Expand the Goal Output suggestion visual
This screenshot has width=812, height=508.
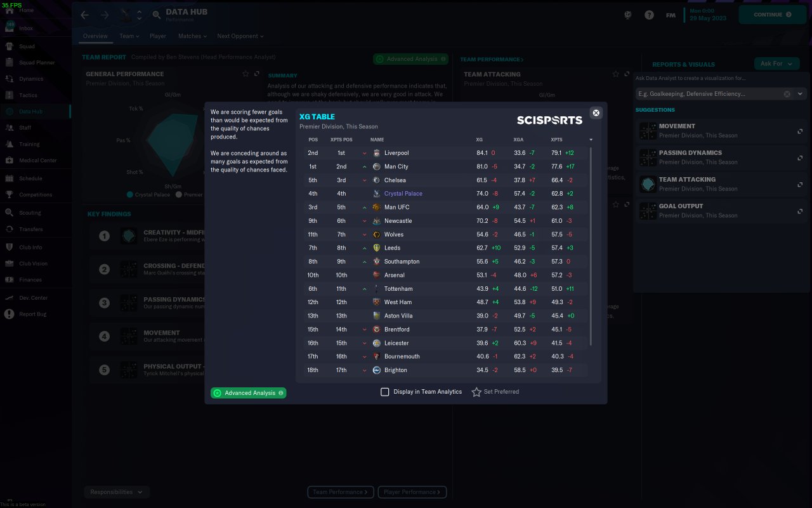click(x=800, y=211)
